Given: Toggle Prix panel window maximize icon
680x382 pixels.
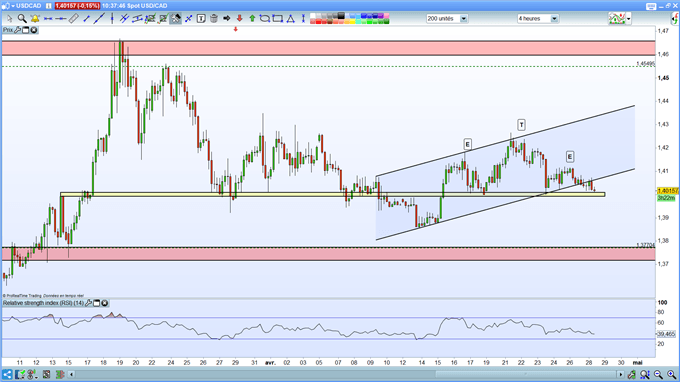Looking at the screenshot, I should pyautogui.click(x=26, y=30).
